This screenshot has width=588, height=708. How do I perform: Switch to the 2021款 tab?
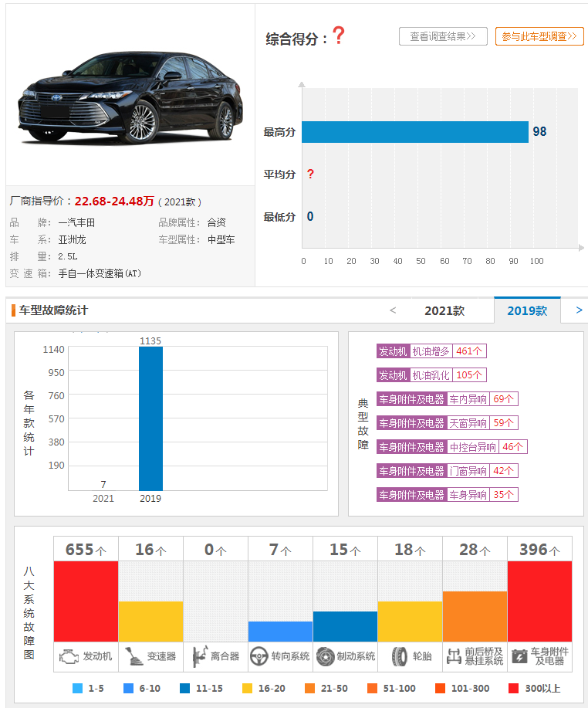click(x=444, y=310)
